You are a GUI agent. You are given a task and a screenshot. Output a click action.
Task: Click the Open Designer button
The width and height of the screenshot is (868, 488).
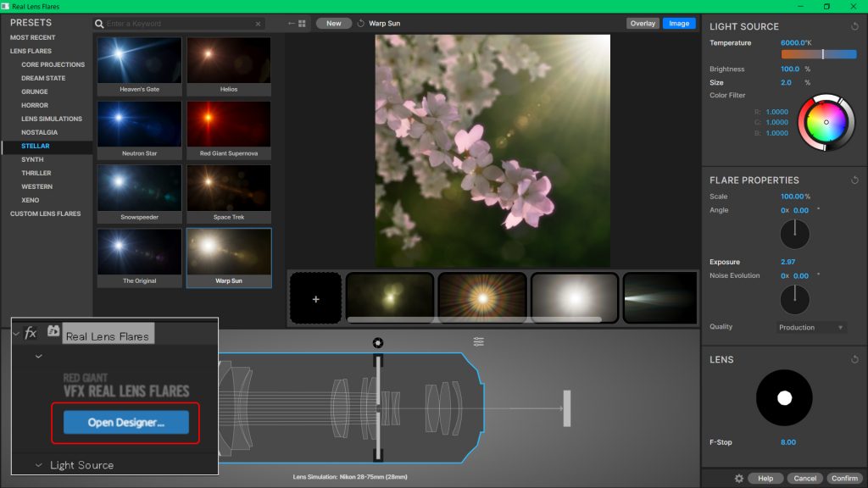point(126,423)
